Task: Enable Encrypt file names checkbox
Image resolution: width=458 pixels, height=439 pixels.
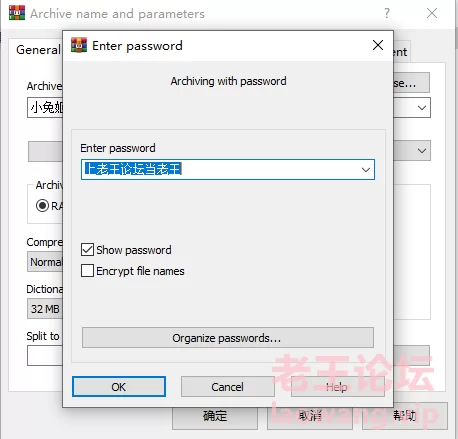Action: [87, 271]
